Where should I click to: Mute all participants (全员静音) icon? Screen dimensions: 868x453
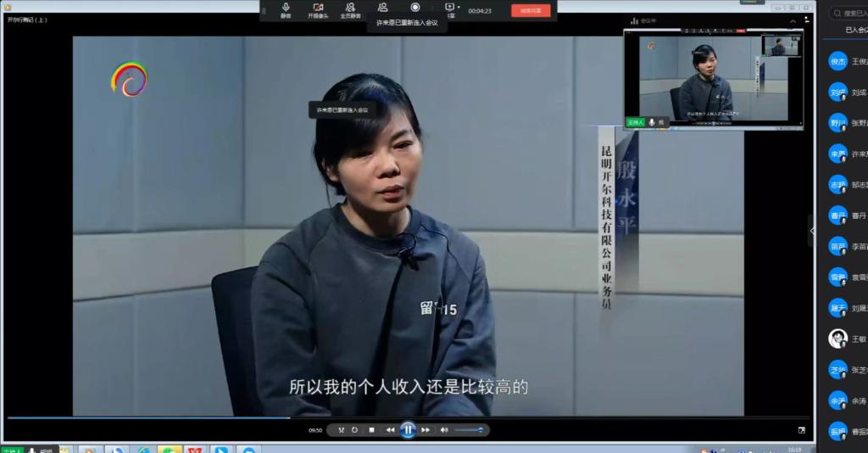pyautogui.click(x=350, y=10)
